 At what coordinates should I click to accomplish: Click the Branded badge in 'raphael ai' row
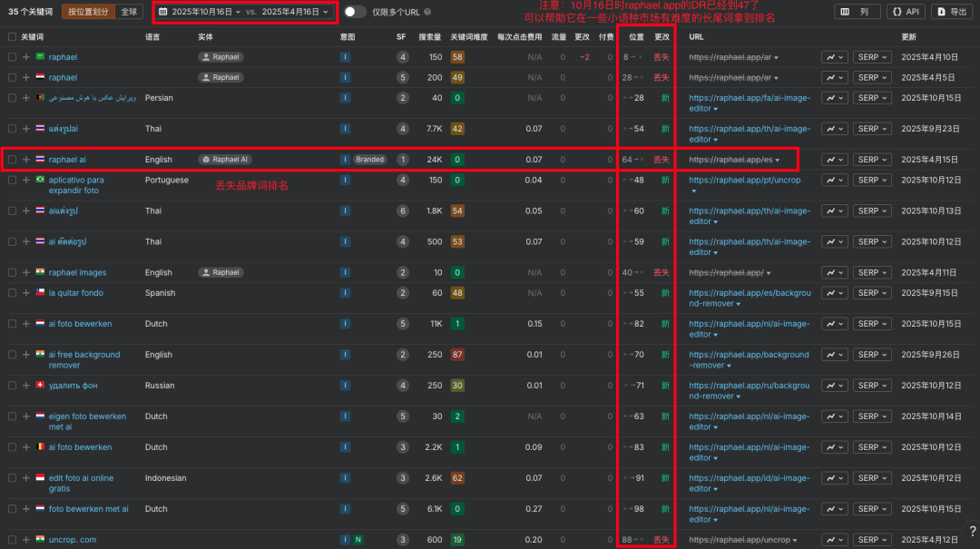(x=370, y=160)
